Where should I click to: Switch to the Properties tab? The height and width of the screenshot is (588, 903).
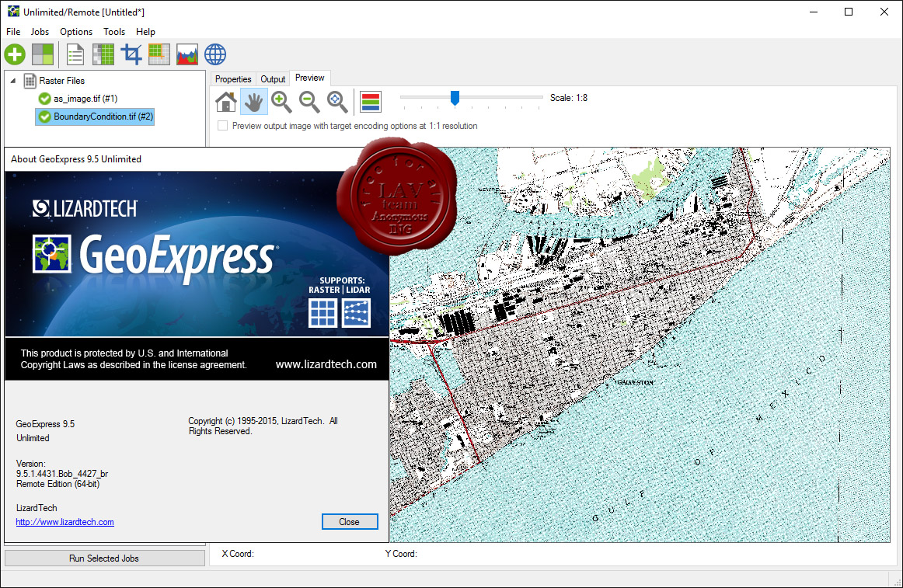[x=233, y=79]
